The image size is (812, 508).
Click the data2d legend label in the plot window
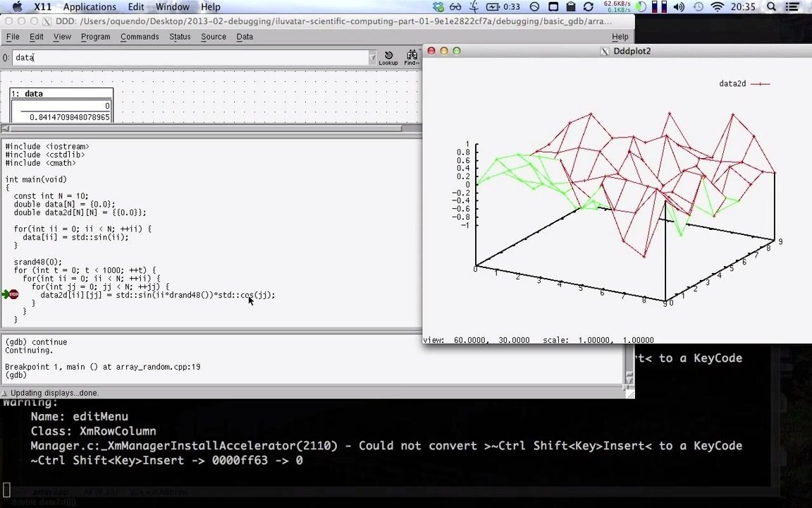[732, 83]
